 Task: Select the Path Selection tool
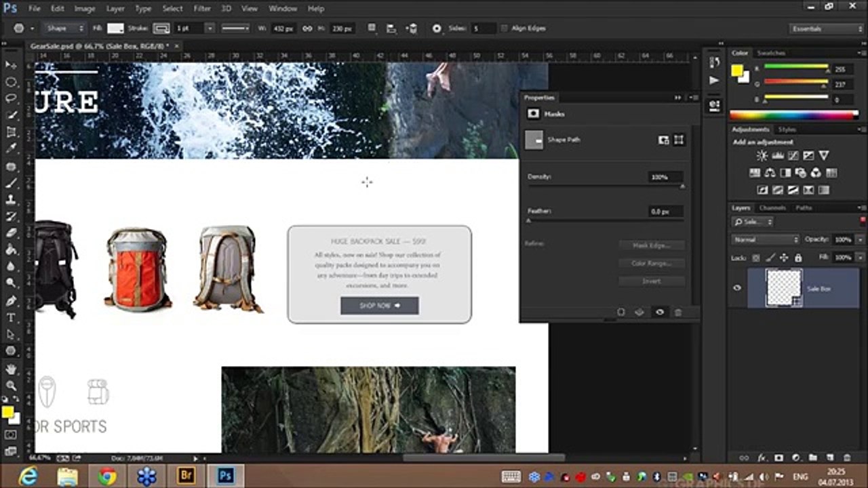(x=11, y=334)
